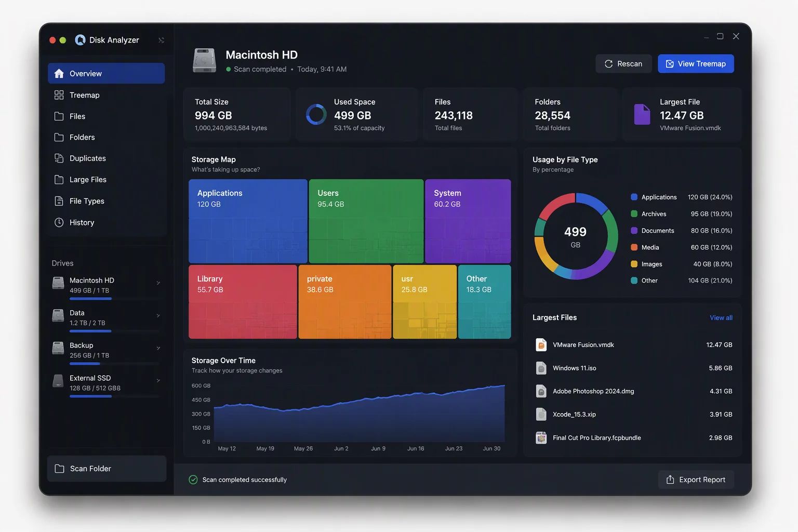Click the Macintosh HD drive icon in header
798x532 pixels.
pyautogui.click(x=205, y=61)
